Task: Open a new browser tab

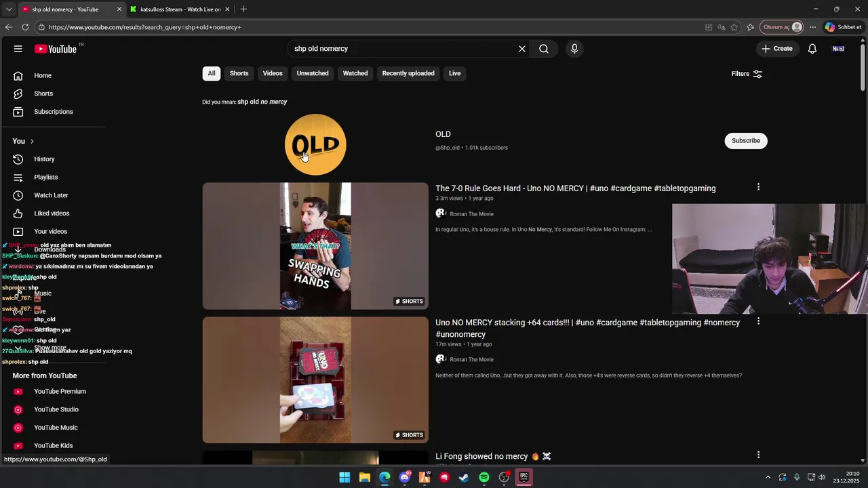Action: (243, 9)
